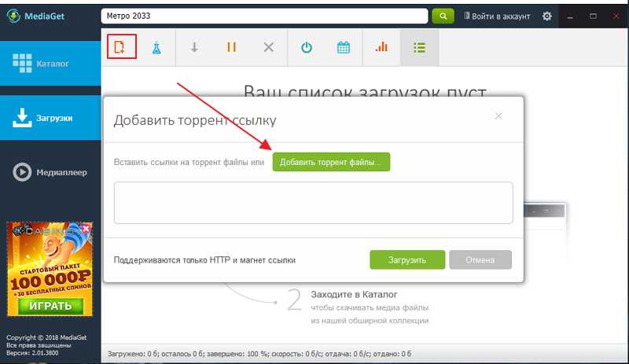The width and height of the screenshot is (629, 364).
Task: Close the casino ad banner
Action: [x=86, y=229]
